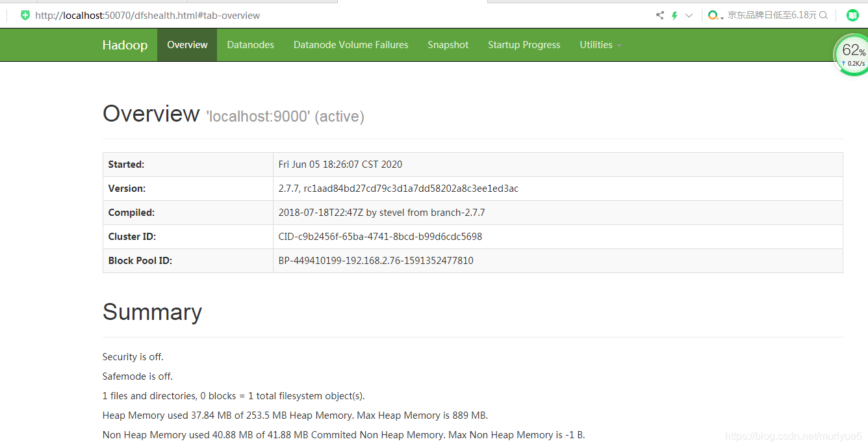Click the Overview page heading
The image size is (868, 448).
click(x=151, y=114)
